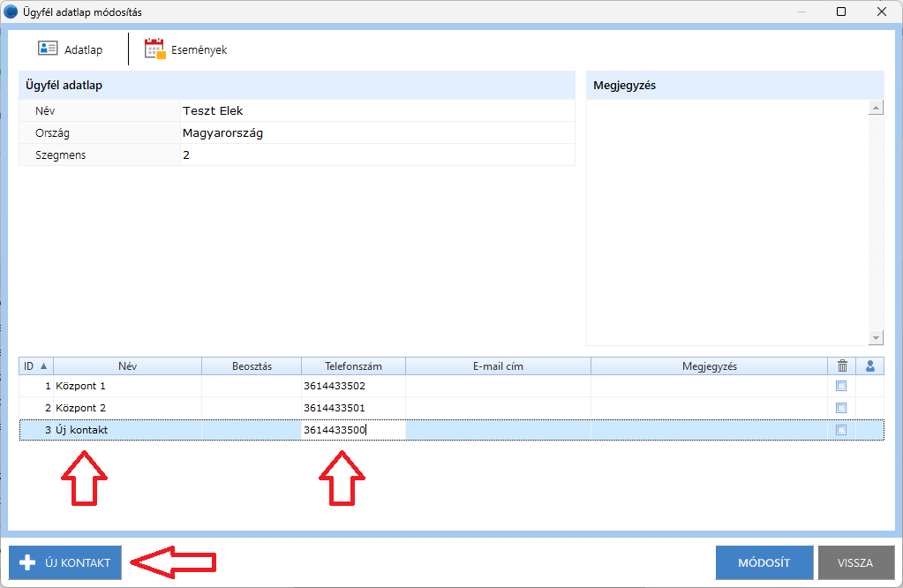
Task: Click the plus icon on Új kontakt button
Action: (x=26, y=562)
